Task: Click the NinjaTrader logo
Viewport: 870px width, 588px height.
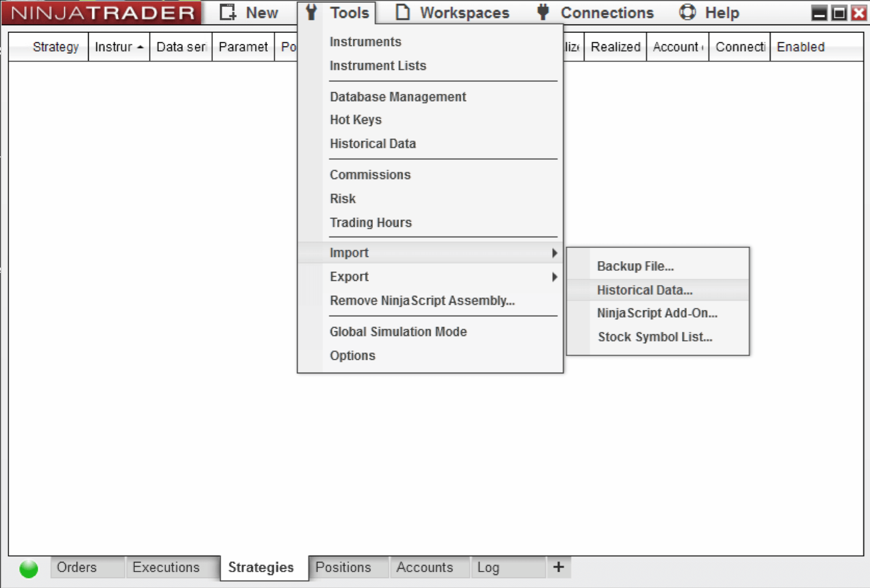Action: point(102,12)
